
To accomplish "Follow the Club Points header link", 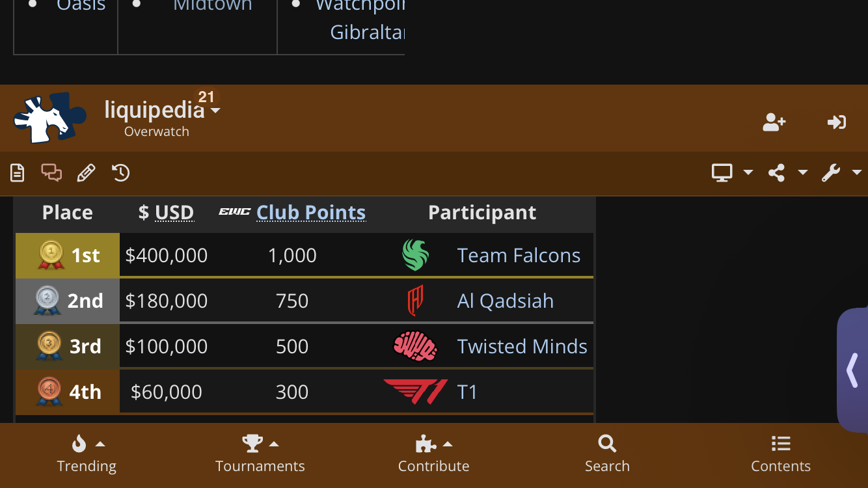I will click(311, 213).
